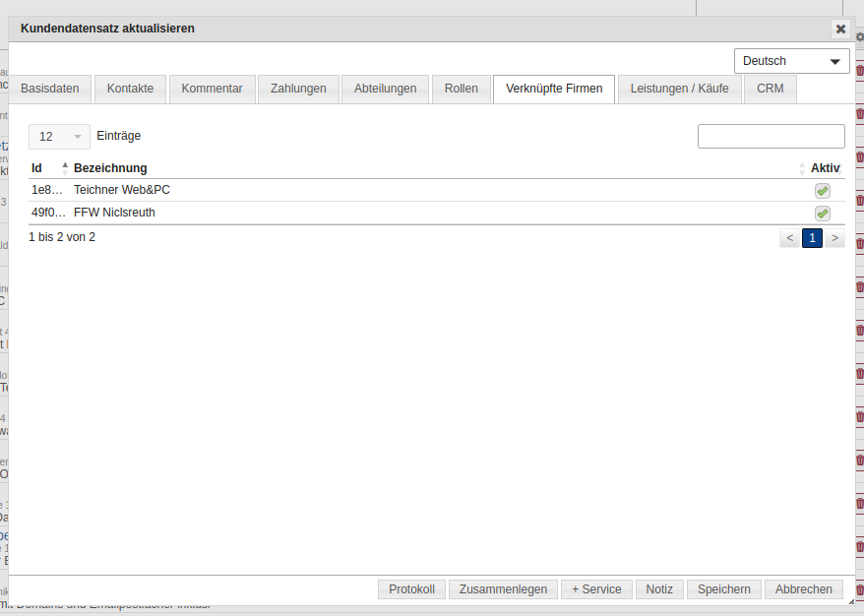Click the table search input field

pyautogui.click(x=771, y=137)
